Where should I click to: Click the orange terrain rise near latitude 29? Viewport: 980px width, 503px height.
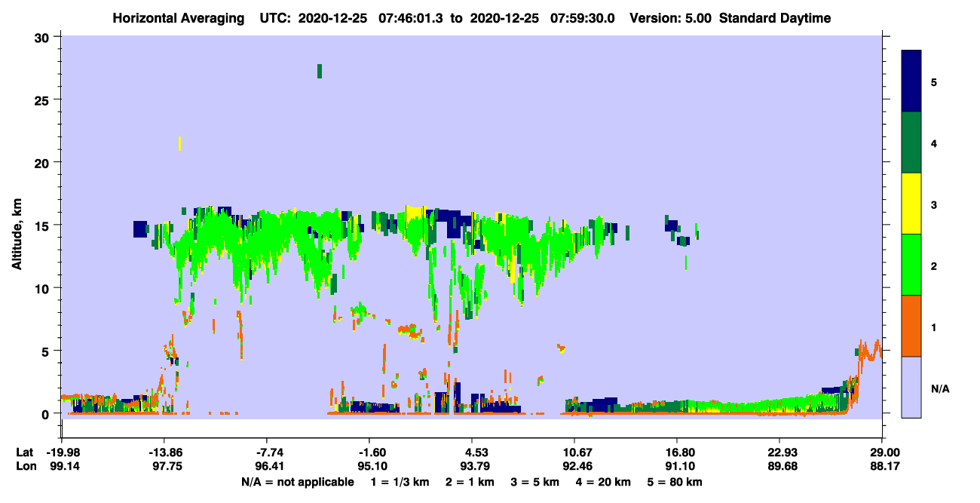click(x=868, y=351)
